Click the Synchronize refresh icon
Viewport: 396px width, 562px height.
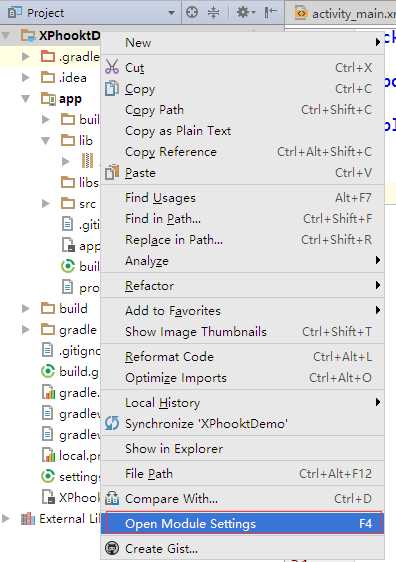pos(112,424)
